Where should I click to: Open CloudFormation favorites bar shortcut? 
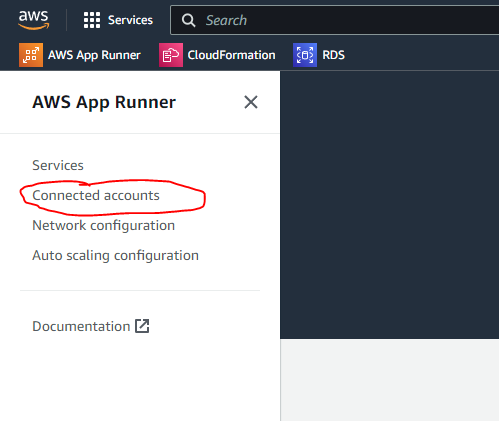pos(217,55)
